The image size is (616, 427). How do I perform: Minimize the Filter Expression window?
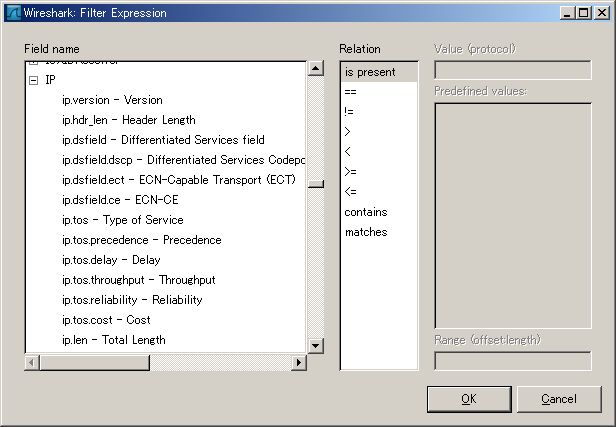566,13
